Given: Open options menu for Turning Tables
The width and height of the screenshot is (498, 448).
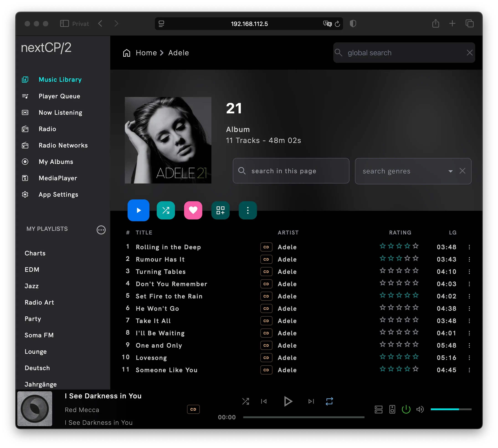Looking at the screenshot, I should [469, 272].
